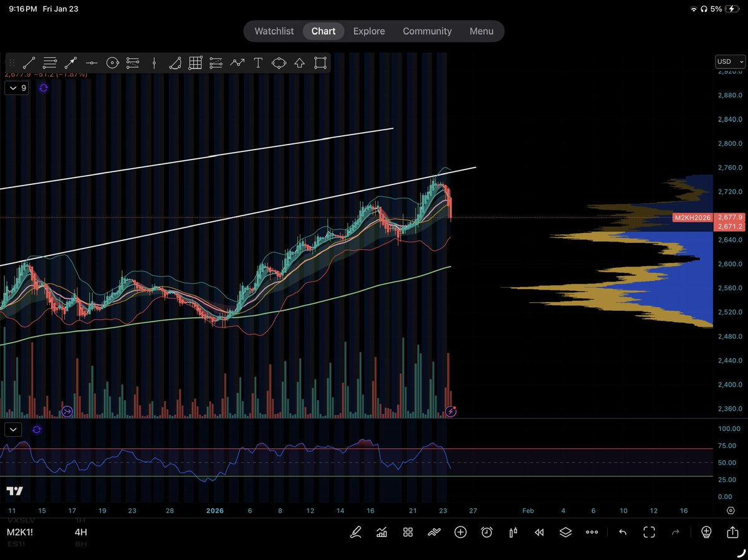Tap the purple contract-roll marker near date 17
748x560 pixels.
tap(67, 411)
